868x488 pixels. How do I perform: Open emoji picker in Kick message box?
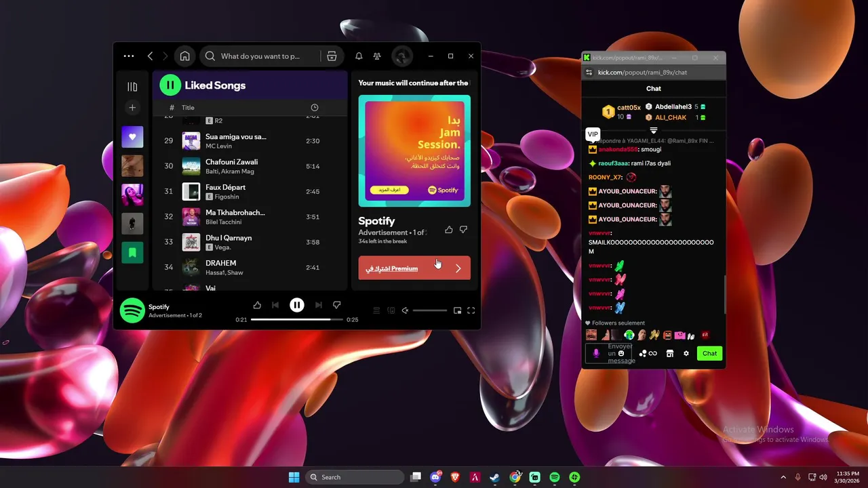click(621, 353)
